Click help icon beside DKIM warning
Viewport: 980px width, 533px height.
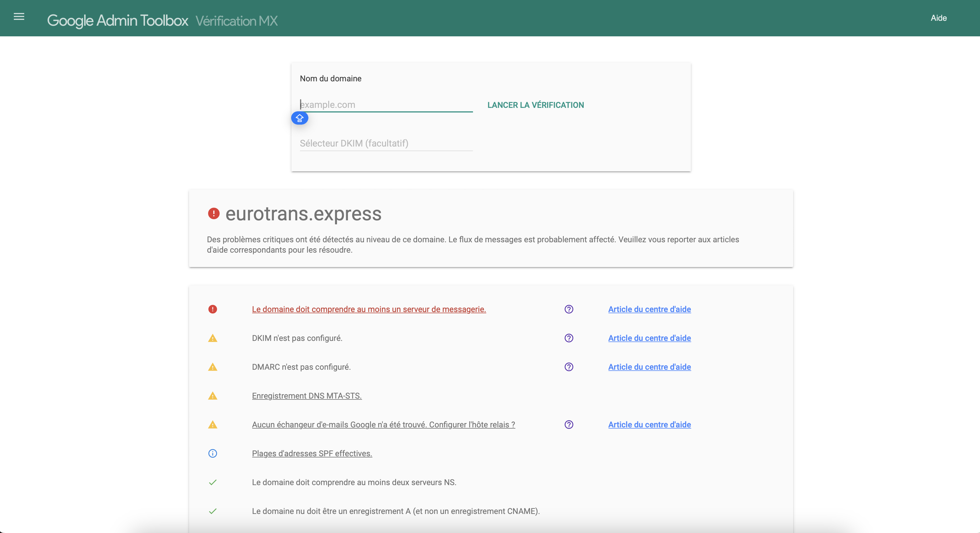pos(569,338)
